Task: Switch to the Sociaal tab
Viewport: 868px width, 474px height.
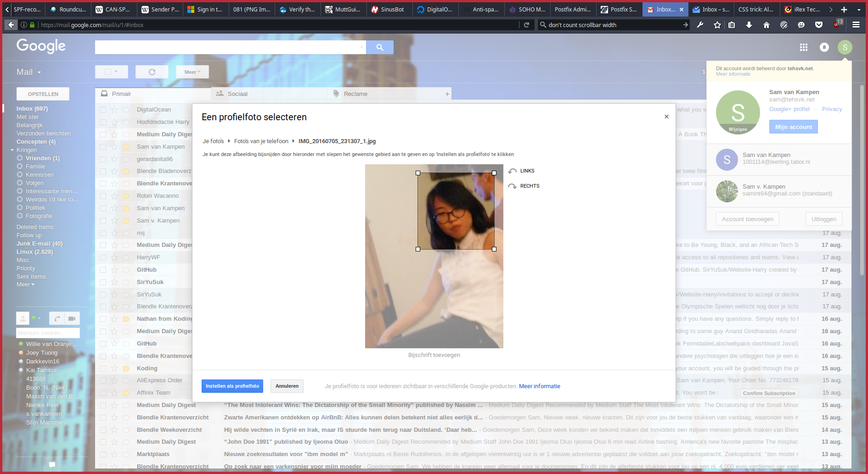Action: [x=237, y=94]
